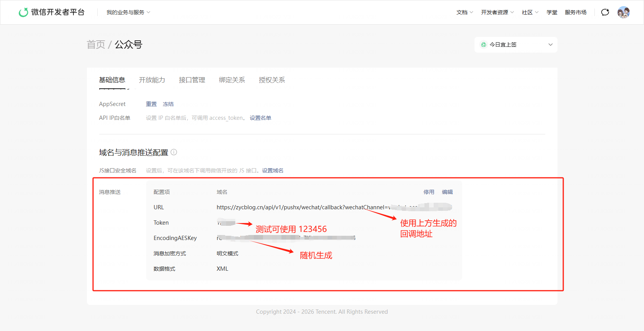Image resolution: width=644 pixels, height=331 pixels.
Task: Expand the 开发者资源 menu
Action: tap(498, 12)
